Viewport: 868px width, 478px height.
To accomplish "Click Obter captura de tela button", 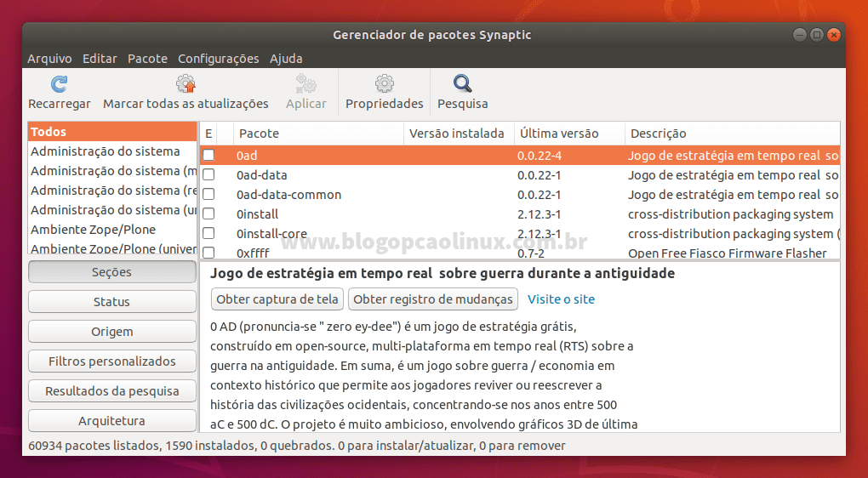I will pos(277,299).
